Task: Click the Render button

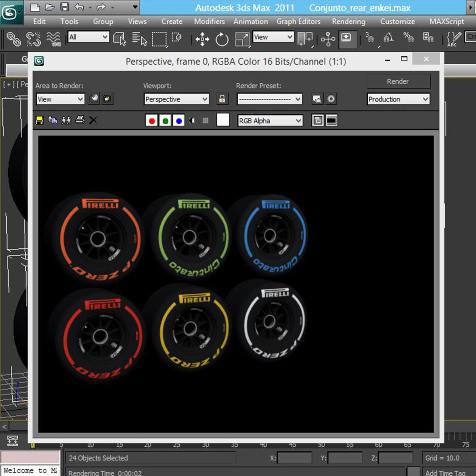Action: coord(398,81)
